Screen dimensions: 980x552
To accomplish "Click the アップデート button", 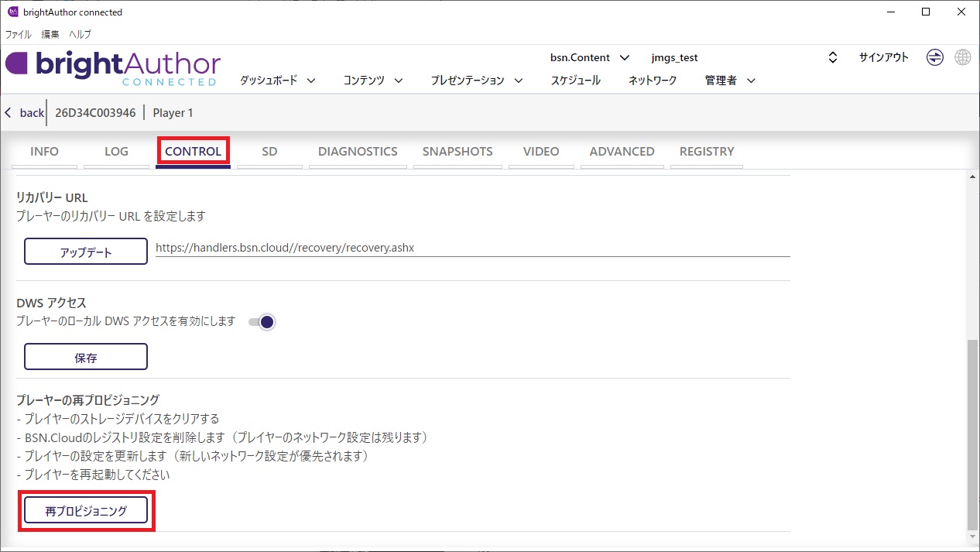I will click(x=86, y=252).
